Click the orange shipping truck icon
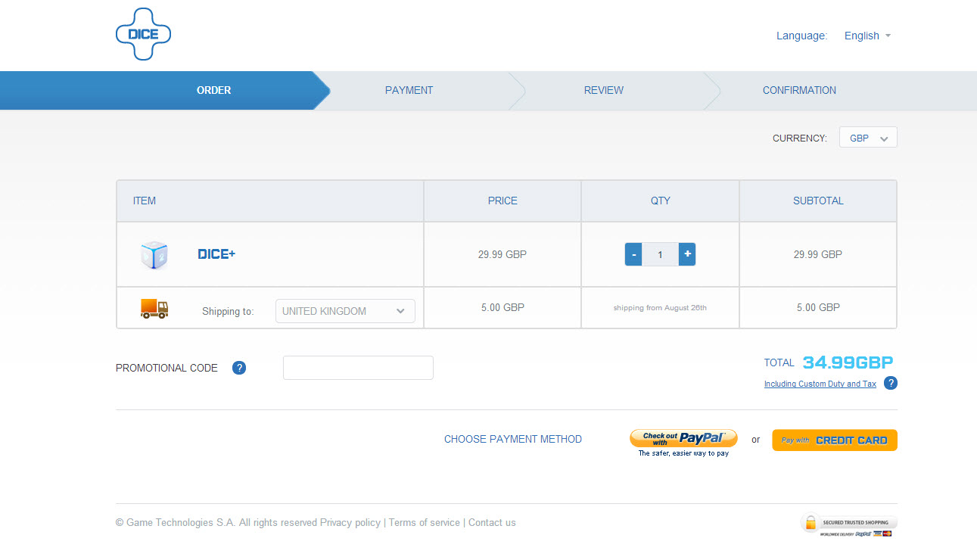This screenshot has height=560, width=977. [154, 309]
